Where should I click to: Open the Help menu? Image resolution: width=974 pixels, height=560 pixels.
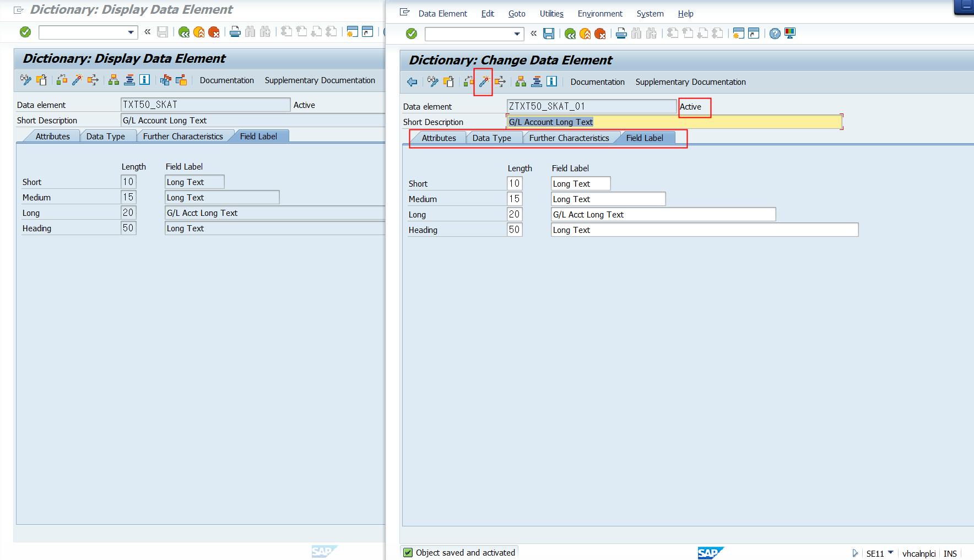click(x=685, y=14)
